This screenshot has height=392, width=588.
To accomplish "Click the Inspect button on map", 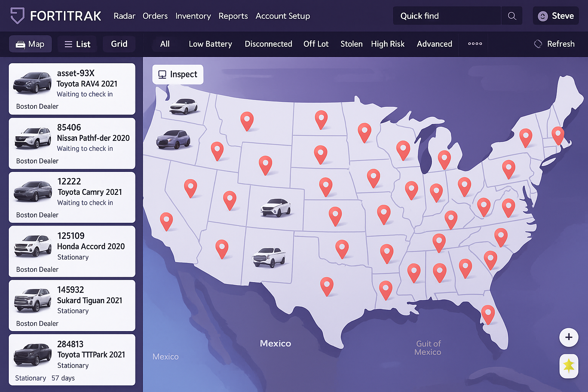I will point(178,74).
